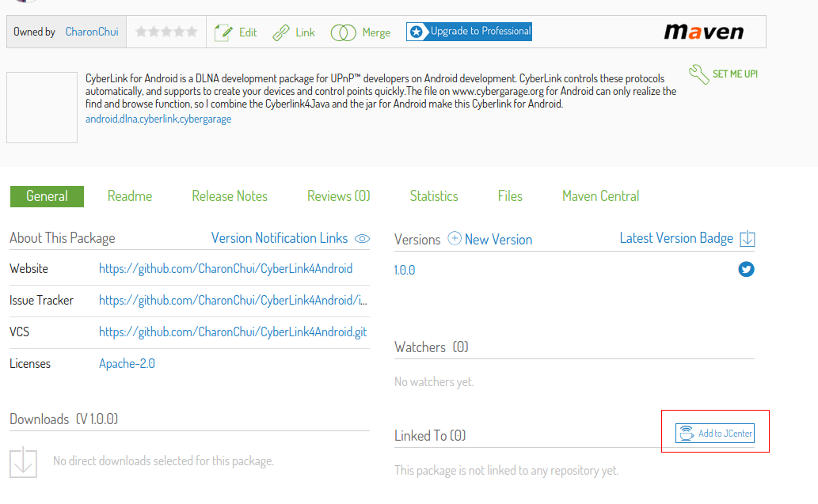Screen dimensions: 818x504
Task: Open version 1.0.0
Action: pos(405,270)
